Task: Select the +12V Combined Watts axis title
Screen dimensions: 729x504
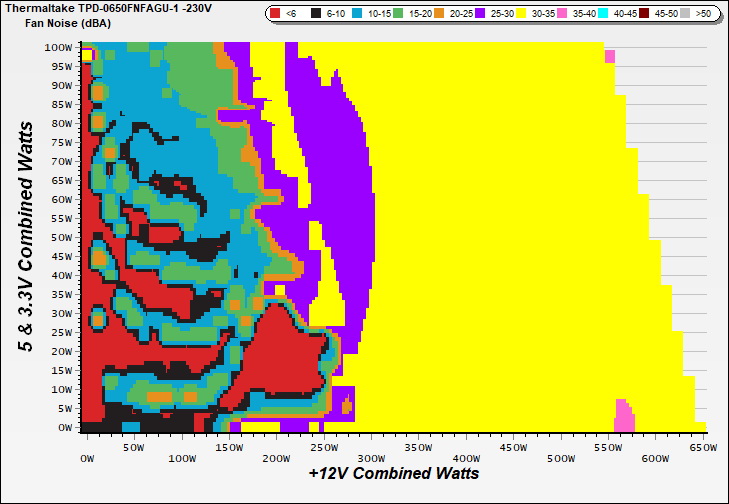Action: click(394, 473)
